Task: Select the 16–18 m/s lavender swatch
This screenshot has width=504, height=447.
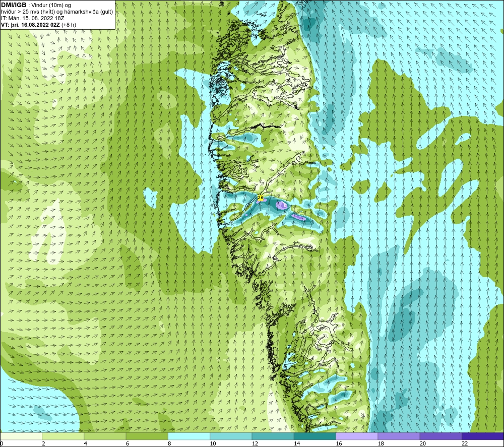Action: [357, 436]
